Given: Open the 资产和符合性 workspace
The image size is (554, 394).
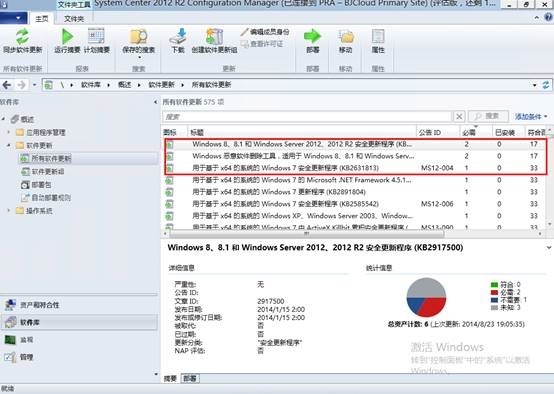Looking at the screenshot, I should (78, 305).
